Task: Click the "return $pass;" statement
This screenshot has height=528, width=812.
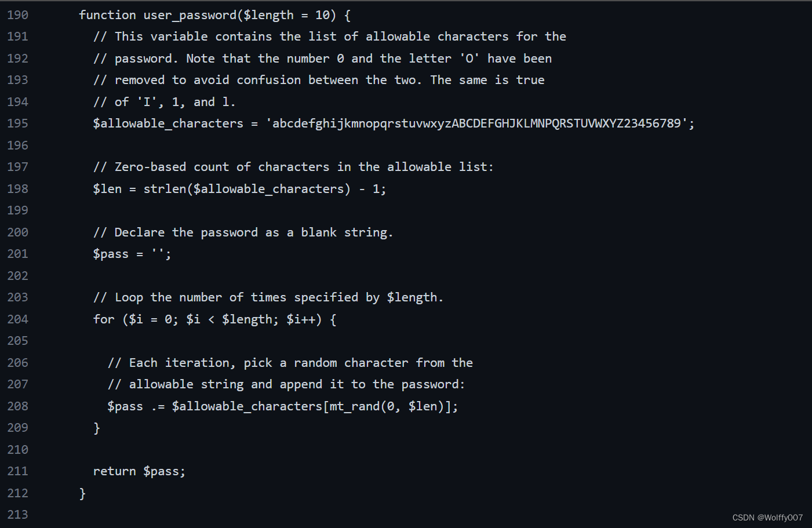Action: click(139, 471)
